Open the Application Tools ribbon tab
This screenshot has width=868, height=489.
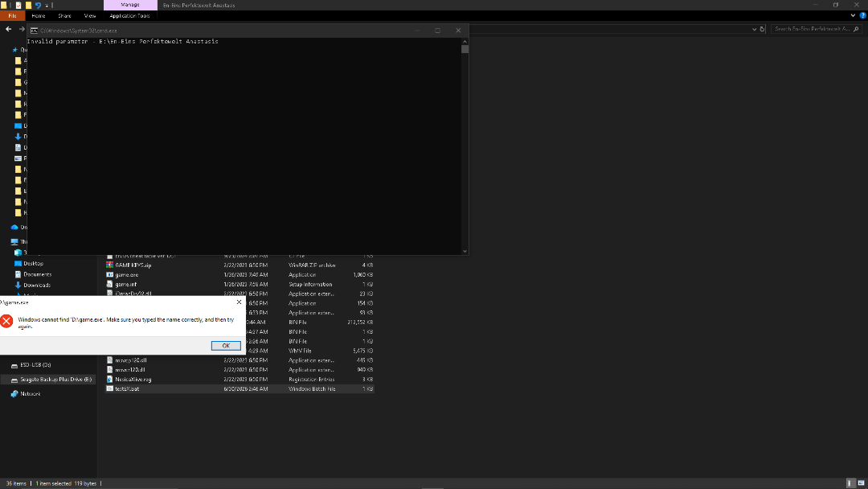[129, 15]
